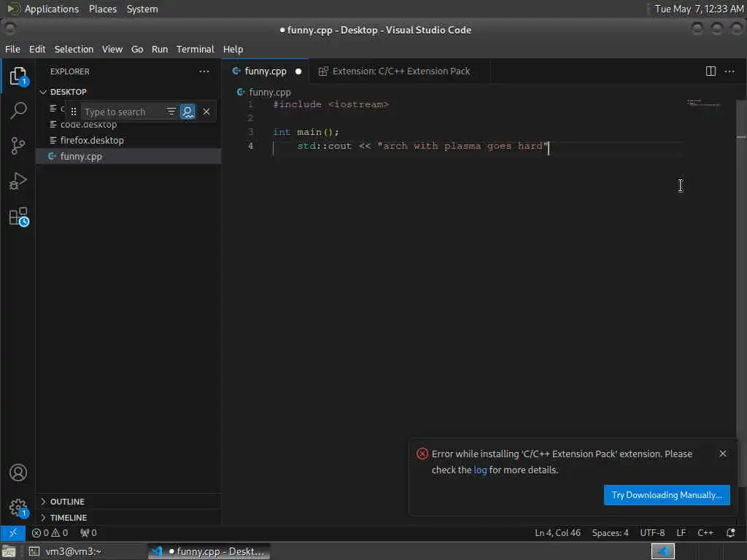Close the explorer tree search widget
Image resolution: width=747 pixels, height=560 pixels.
coord(206,112)
